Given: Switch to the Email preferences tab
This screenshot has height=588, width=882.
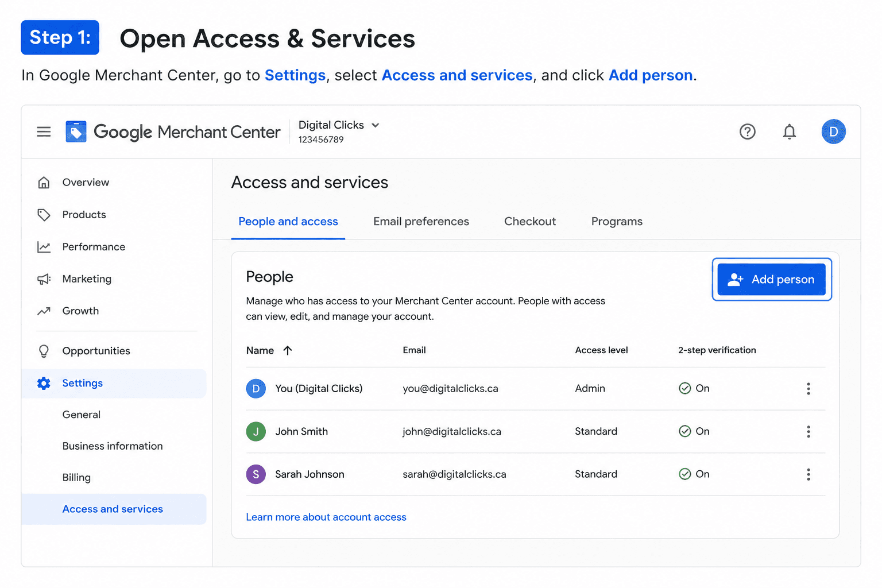Looking at the screenshot, I should [421, 222].
